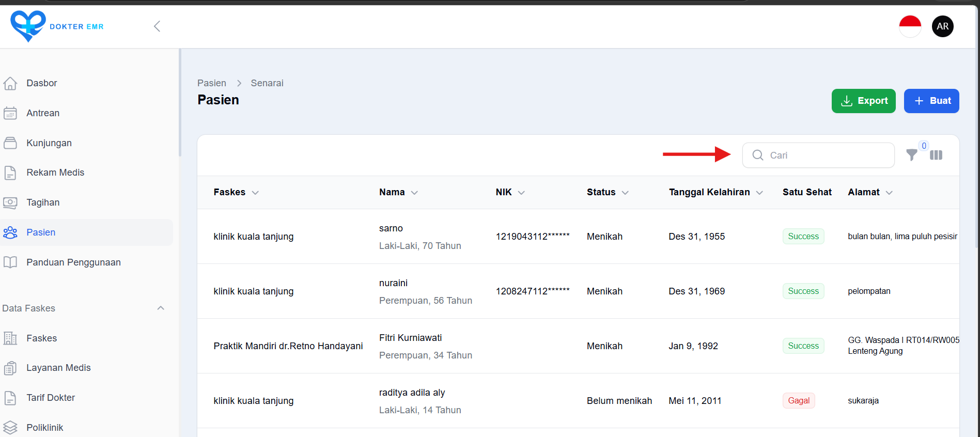Click the Kunjungan icon in the sidebar
Image resolution: width=980 pixels, height=437 pixels.
(10, 143)
